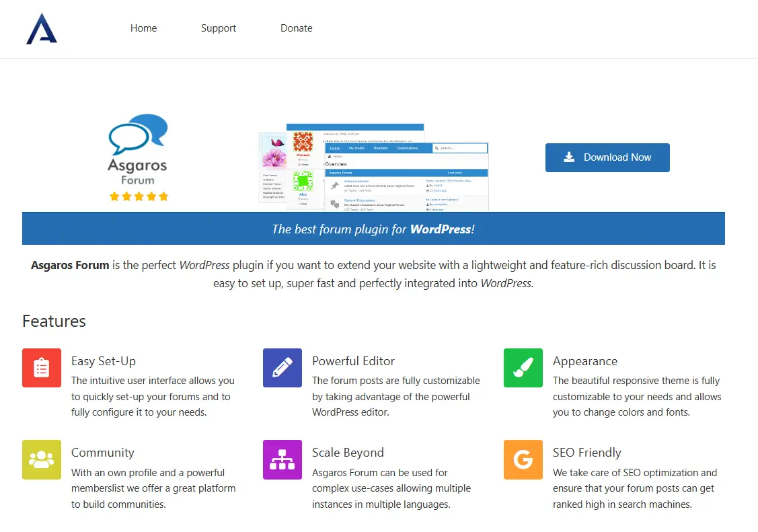Viewport: 758px width, 532px height.
Task: Click the Download Now button
Action: [607, 157]
